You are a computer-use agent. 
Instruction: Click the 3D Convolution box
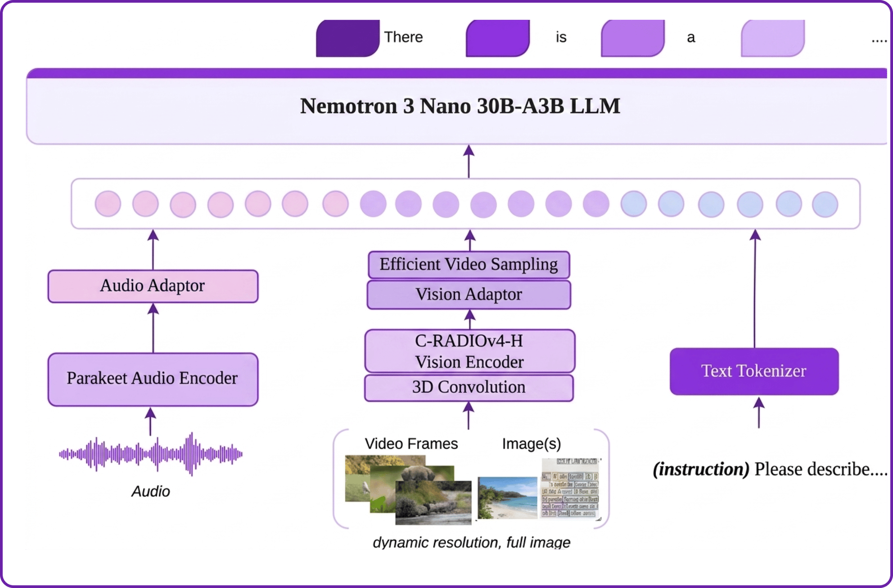[x=469, y=387]
